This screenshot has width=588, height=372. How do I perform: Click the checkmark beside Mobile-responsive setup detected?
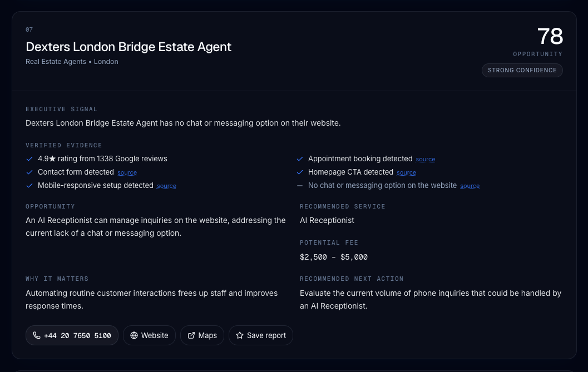[x=29, y=186]
